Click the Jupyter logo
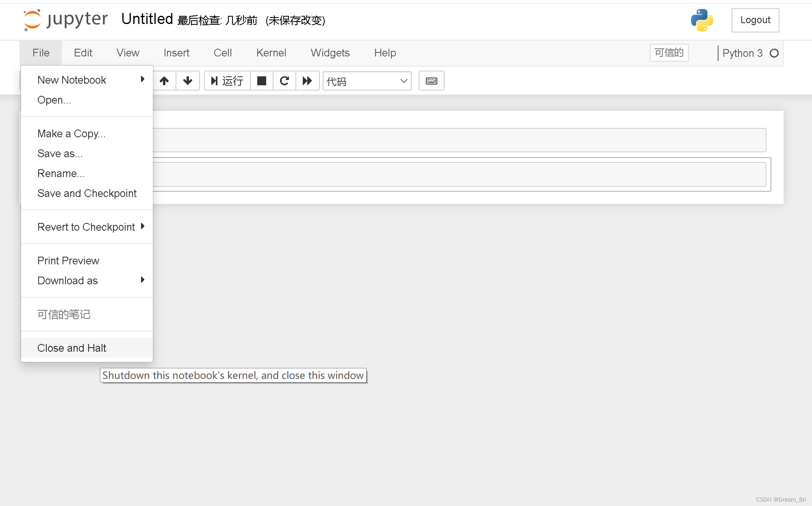812x506 pixels. tap(65, 19)
